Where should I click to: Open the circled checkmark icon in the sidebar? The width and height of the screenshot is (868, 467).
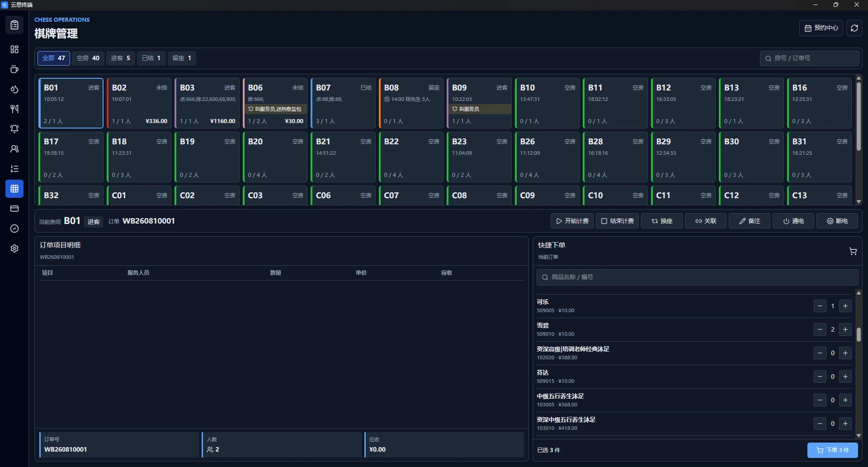[x=14, y=229]
